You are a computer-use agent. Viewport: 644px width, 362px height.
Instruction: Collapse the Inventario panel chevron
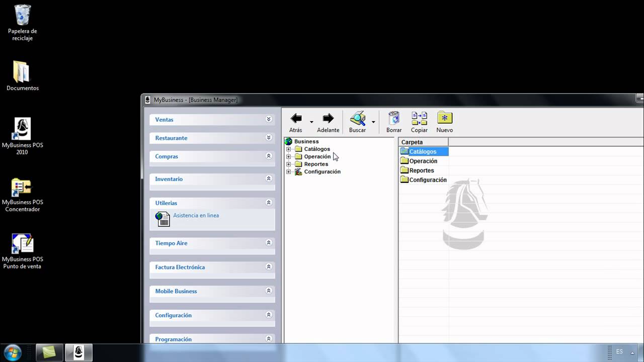coord(269,178)
